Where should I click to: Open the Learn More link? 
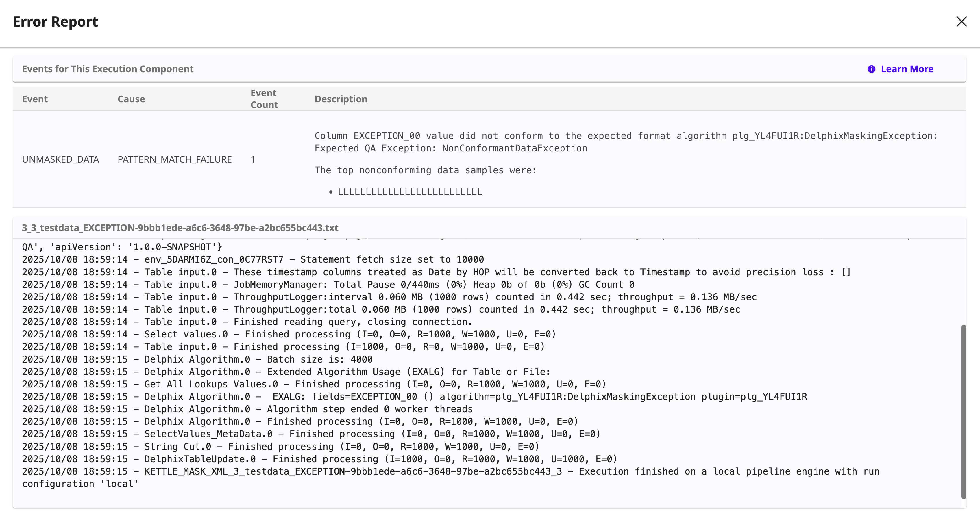907,69
